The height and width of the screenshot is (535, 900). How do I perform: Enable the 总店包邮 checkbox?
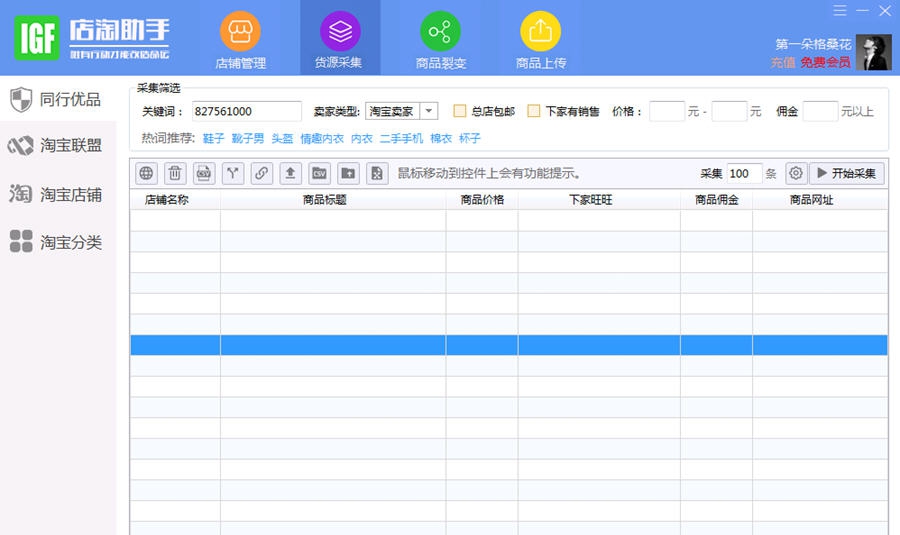click(x=460, y=111)
